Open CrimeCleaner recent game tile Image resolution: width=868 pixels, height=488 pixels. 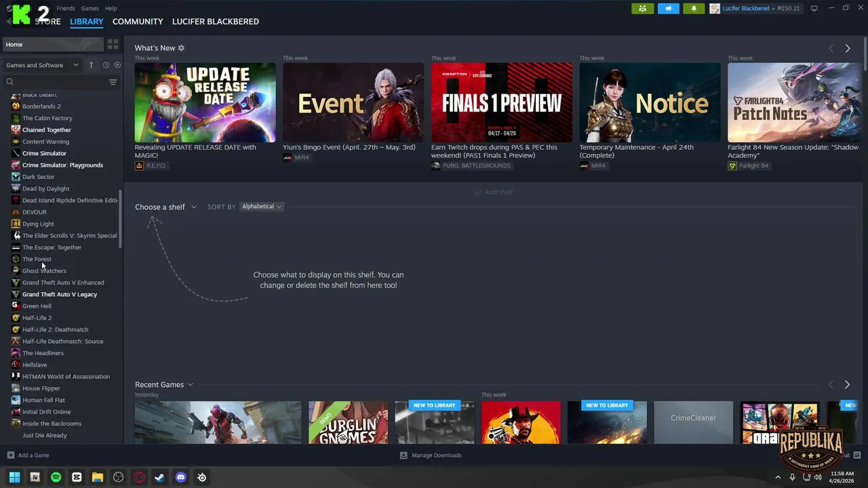pos(693,422)
